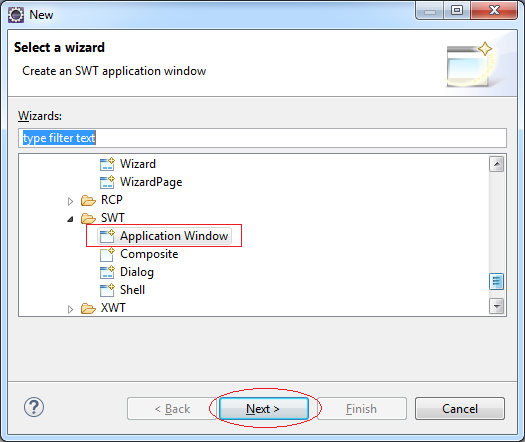Click the SWT folder icon

(88, 218)
